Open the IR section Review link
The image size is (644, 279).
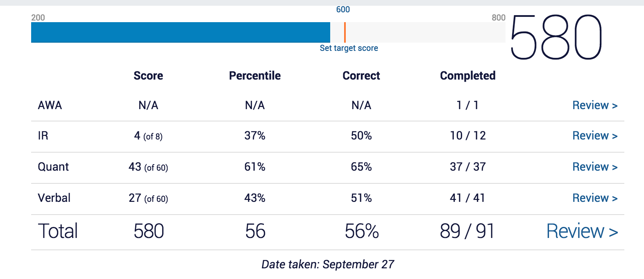click(x=594, y=136)
